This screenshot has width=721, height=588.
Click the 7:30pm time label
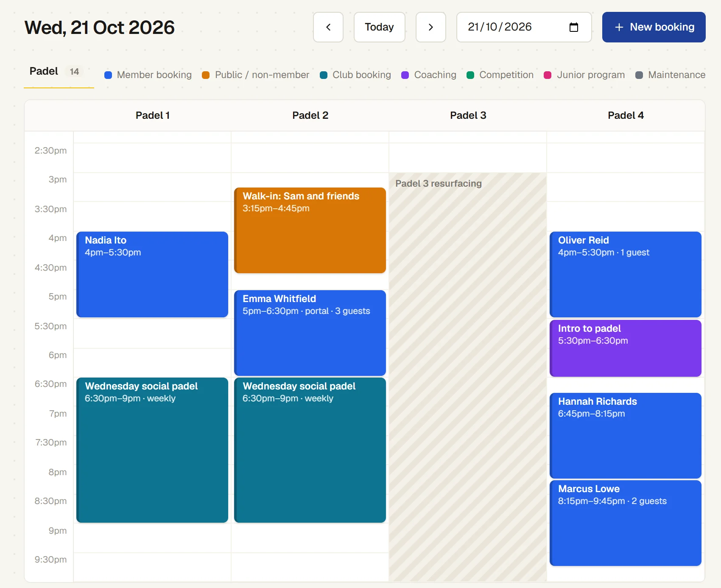point(51,442)
